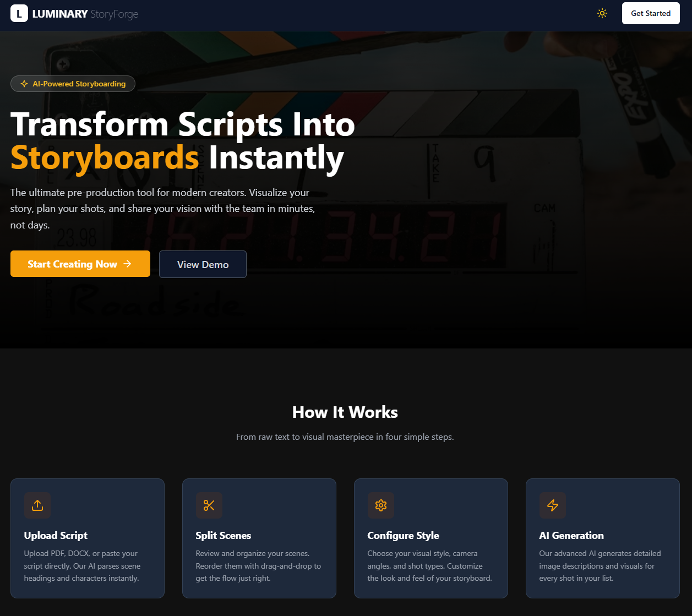Click the sparkle icon in the AI badge

[x=24, y=83]
